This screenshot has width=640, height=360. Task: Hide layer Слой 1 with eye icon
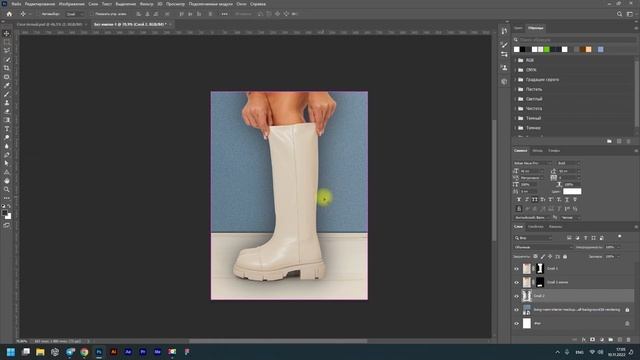516,269
